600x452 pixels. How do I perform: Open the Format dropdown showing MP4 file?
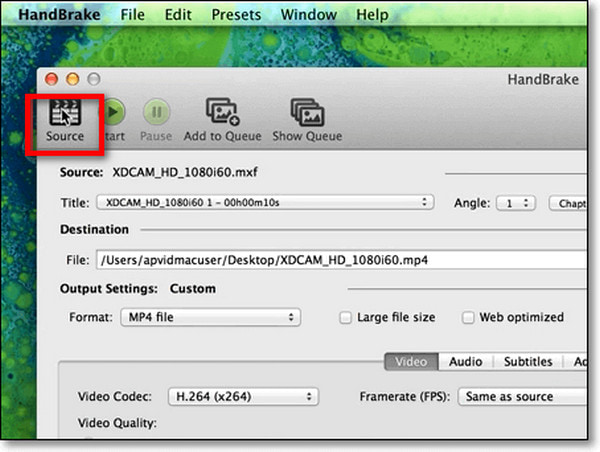point(210,317)
